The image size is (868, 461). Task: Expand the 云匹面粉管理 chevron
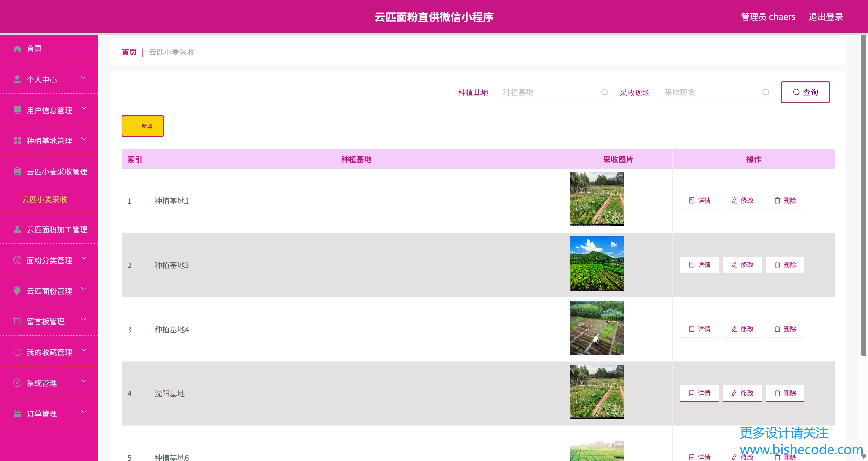pos(84,289)
